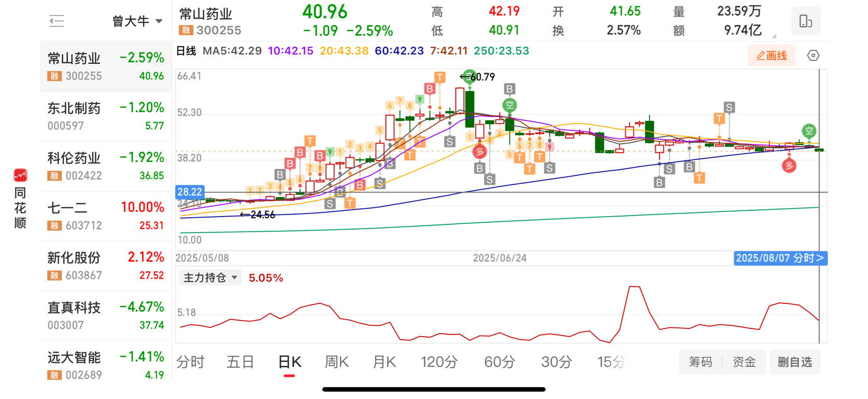The width and height of the screenshot is (868, 399).
Task: Tap 24.56 low price annotation
Action: [257, 215]
